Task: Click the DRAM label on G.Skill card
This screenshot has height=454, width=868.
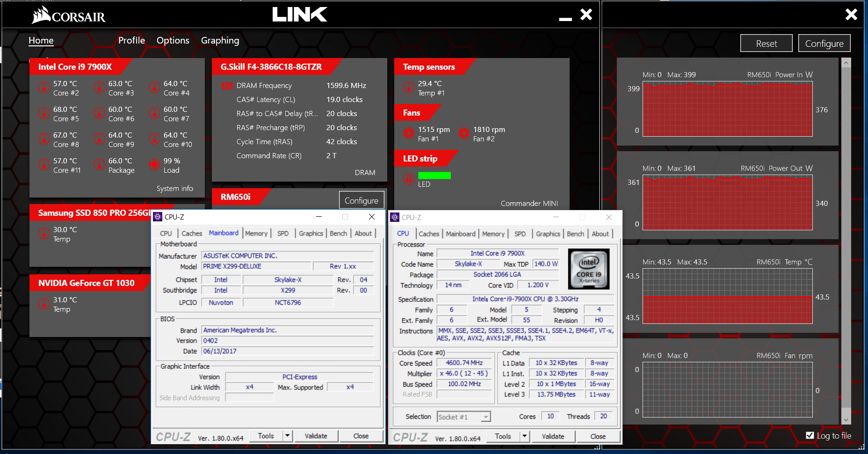Action: click(365, 172)
